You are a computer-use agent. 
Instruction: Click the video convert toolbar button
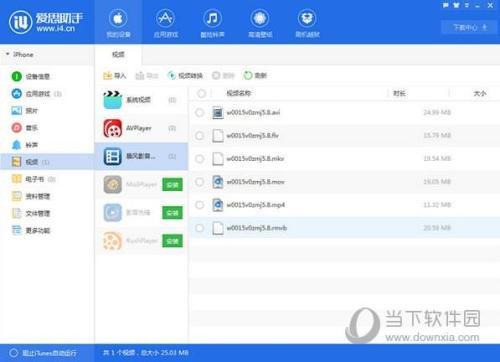[185, 76]
